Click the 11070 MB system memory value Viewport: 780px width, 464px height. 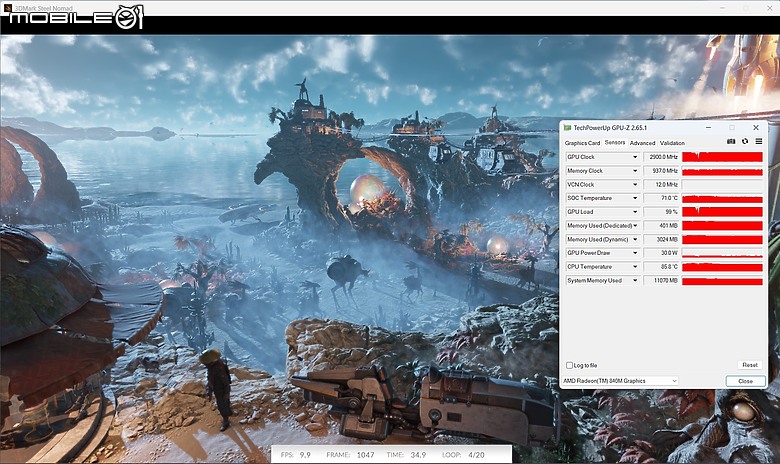[x=661, y=281]
